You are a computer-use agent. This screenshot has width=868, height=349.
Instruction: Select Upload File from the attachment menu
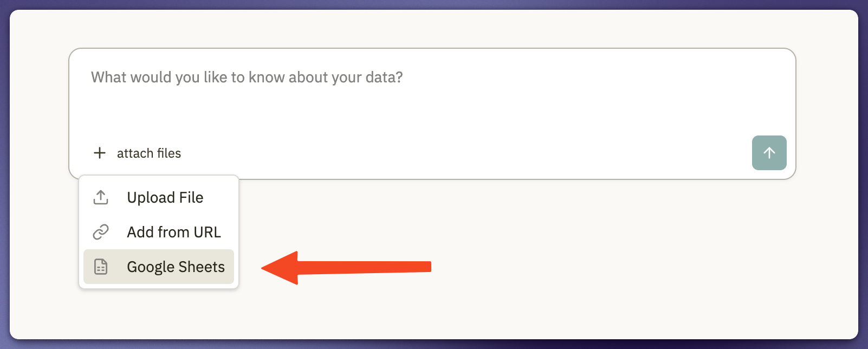pos(165,197)
